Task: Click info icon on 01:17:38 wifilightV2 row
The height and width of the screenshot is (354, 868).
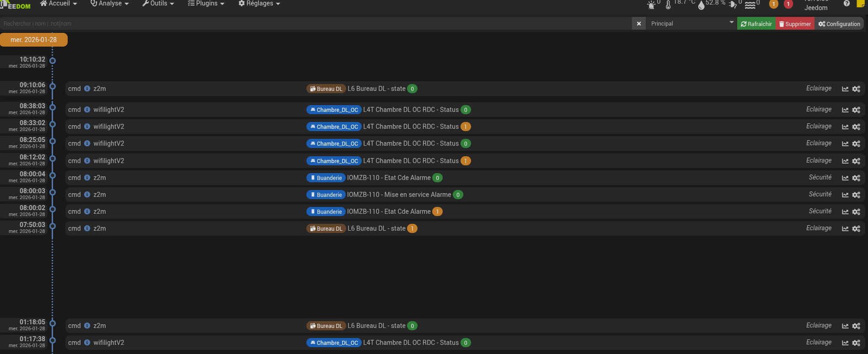Action: coord(87,343)
